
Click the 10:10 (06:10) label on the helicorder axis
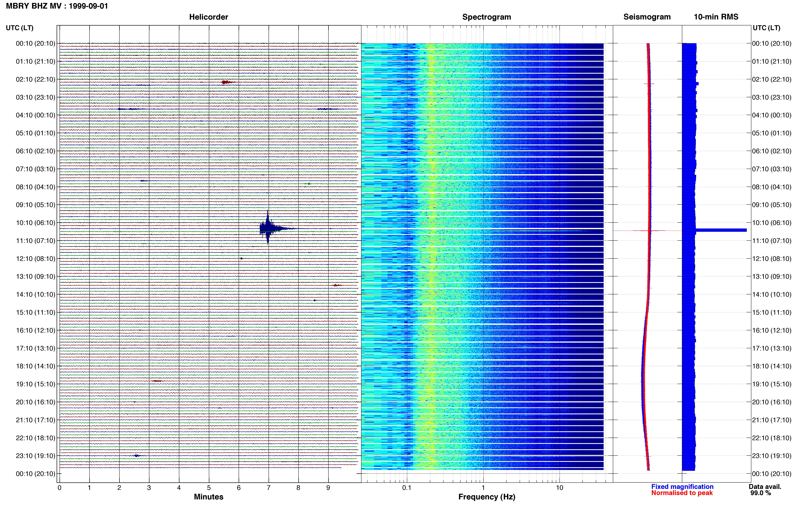tap(36, 223)
